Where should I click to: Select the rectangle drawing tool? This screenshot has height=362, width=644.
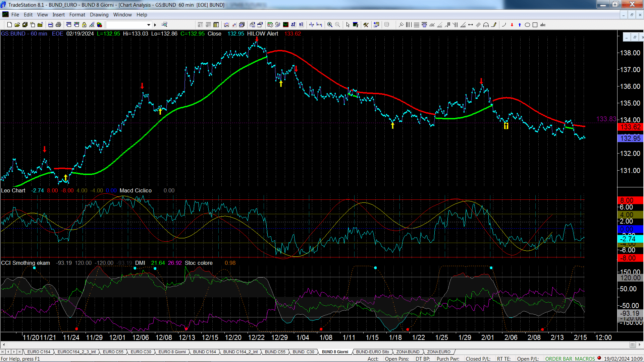535,25
